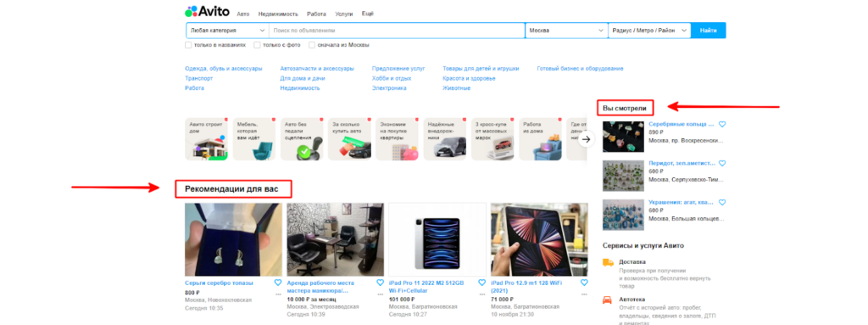
Task: Favorite the Перидот viewed item heart
Action: (x=722, y=164)
